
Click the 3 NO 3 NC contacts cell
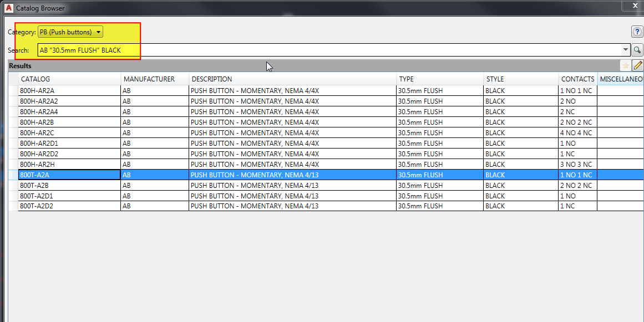[x=578, y=165]
